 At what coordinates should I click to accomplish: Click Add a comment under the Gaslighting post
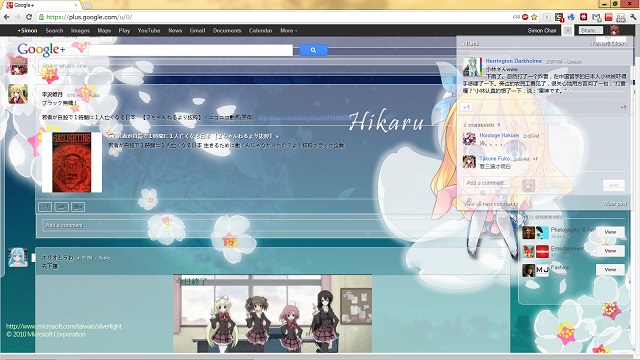273,225
